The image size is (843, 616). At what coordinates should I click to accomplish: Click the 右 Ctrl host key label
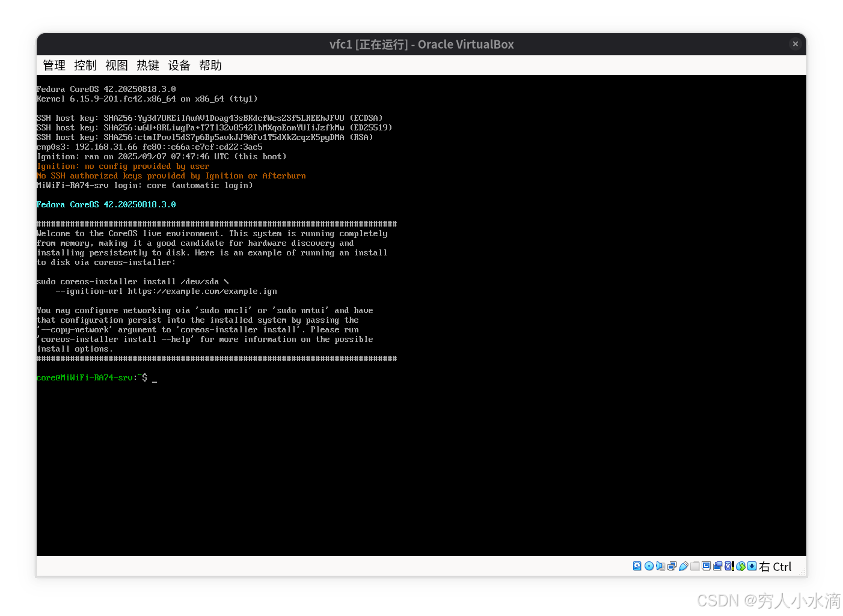775,567
